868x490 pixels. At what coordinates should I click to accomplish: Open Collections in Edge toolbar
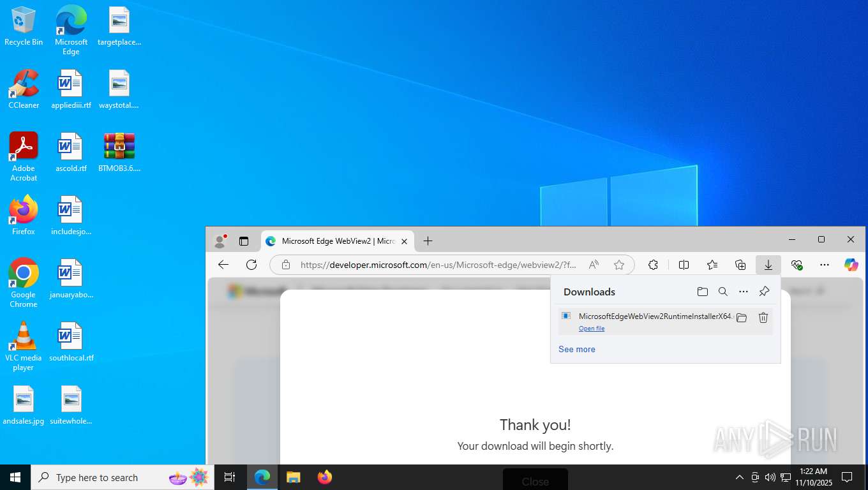[740, 265]
